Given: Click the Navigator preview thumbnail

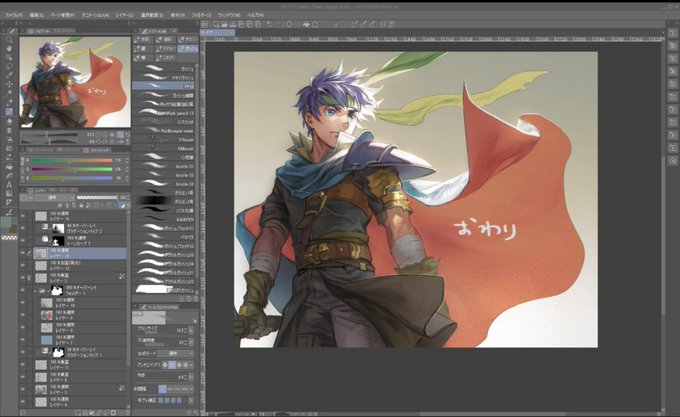Looking at the screenshot, I should (x=75, y=82).
